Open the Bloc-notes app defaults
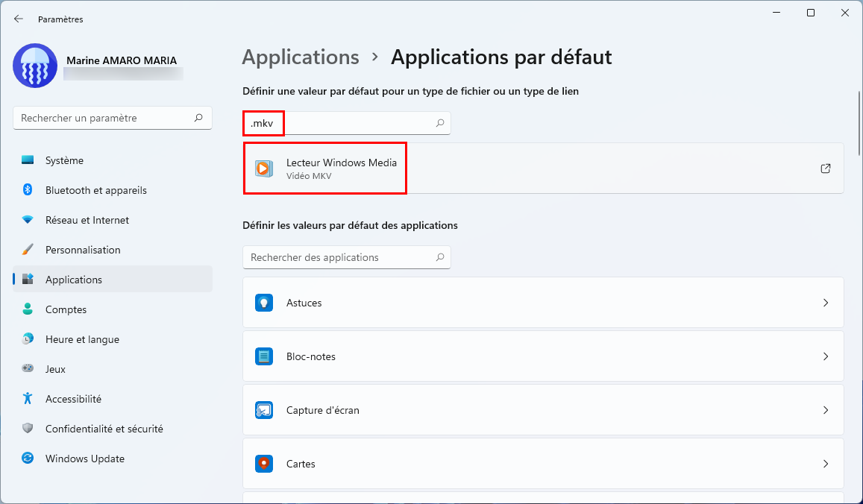The width and height of the screenshot is (863, 504). point(543,356)
